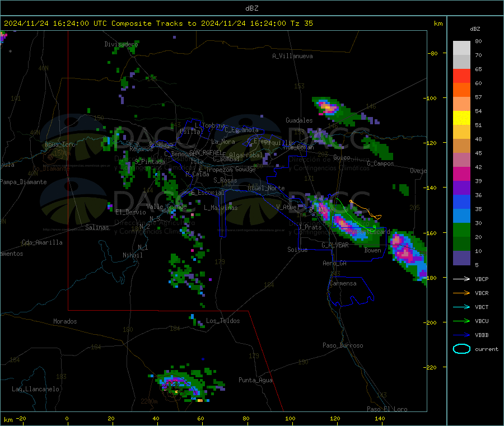
Task: Click the A_Villanueva map label
Action: click(x=292, y=56)
